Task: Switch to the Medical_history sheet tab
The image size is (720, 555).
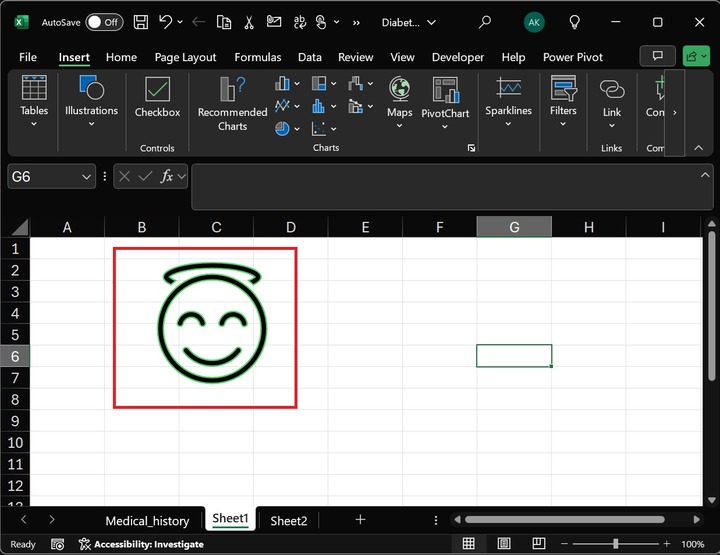Action: coord(147,520)
